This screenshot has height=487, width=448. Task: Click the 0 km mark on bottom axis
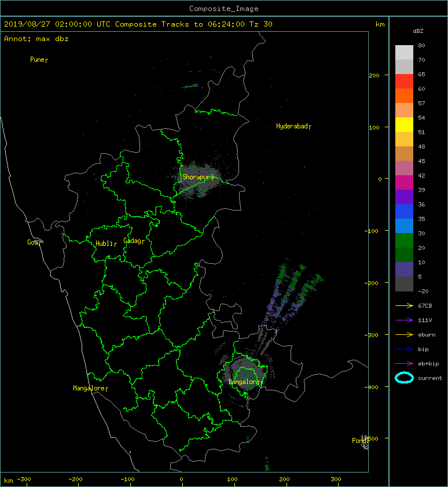tap(182, 479)
